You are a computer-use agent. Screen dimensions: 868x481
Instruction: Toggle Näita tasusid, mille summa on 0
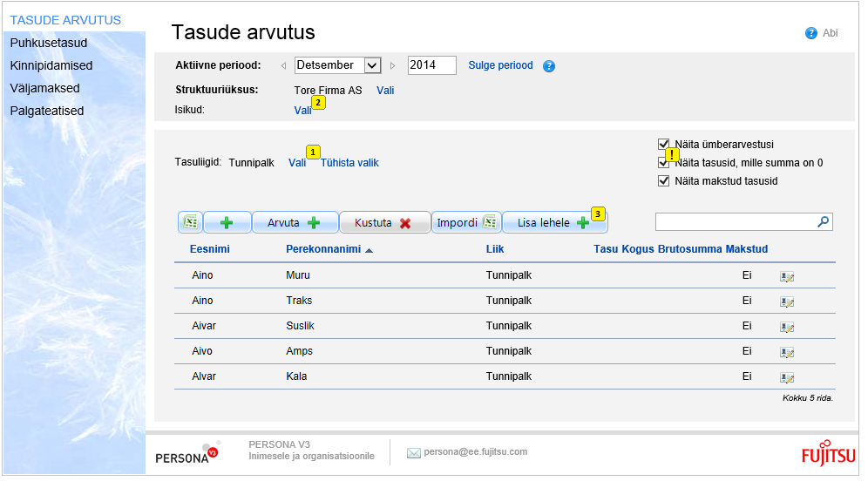point(664,163)
